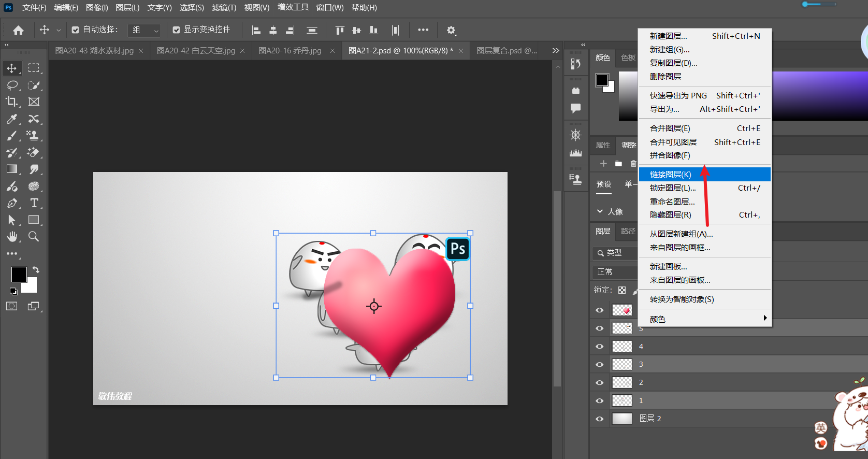The height and width of the screenshot is (459, 868).
Task: Choose 链接图层(K) from the context menu
Action: click(x=671, y=175)
